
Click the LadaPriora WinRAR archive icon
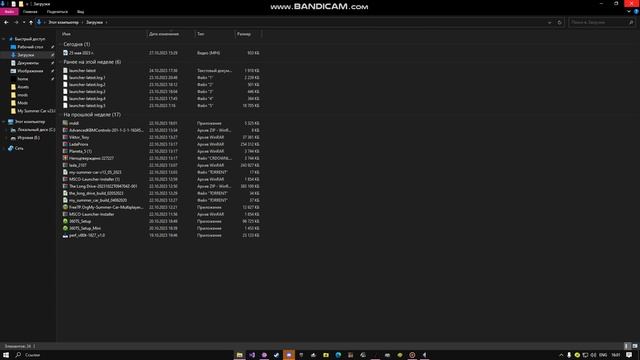[65, 144]
